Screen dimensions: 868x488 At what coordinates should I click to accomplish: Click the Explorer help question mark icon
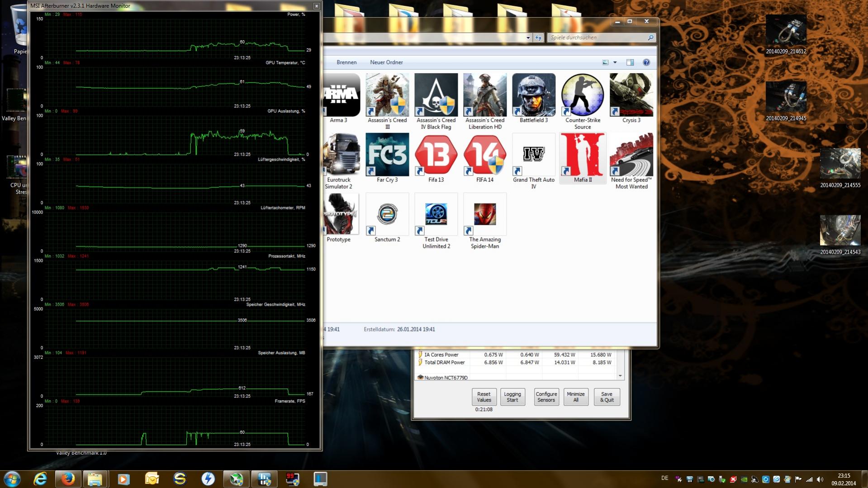pyautogui.click(x=646, y=62)
